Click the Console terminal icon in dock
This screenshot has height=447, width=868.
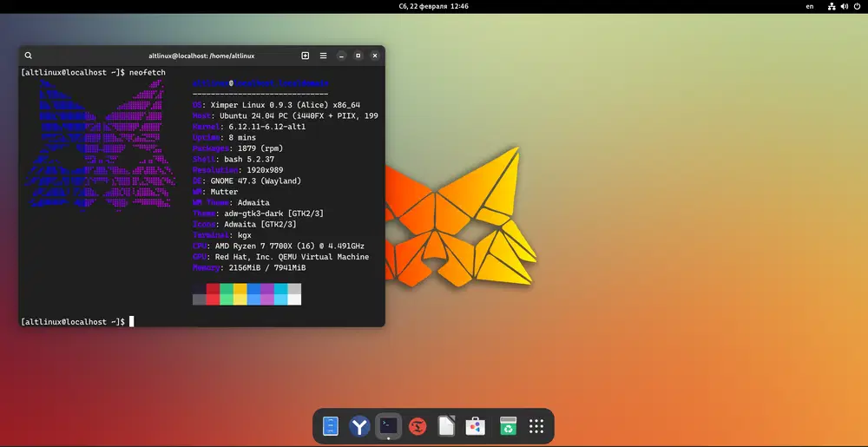(x=388, y=426)
